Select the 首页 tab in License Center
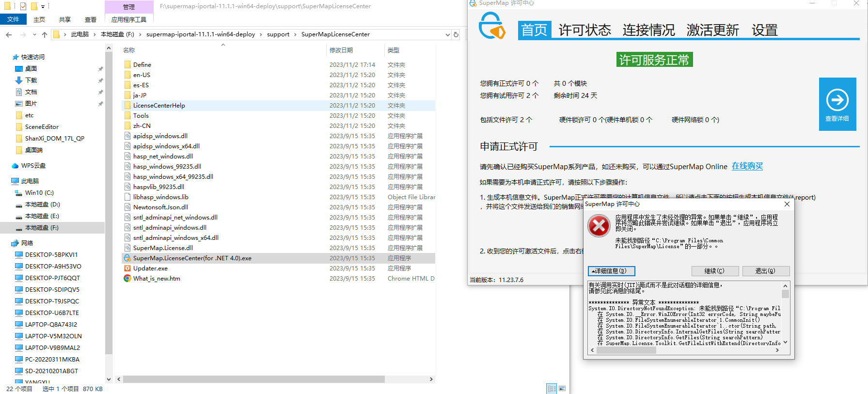868x394 pixels. coord(534,30)
